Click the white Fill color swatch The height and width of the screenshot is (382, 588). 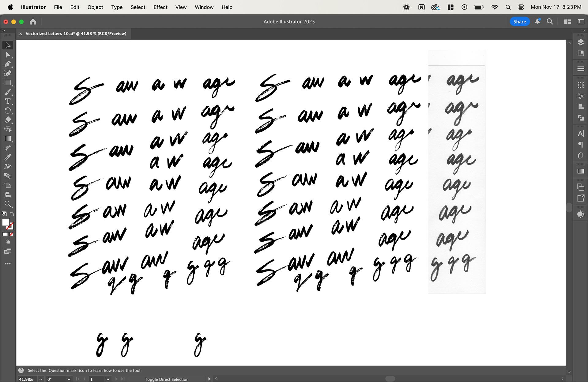(x=6, y=222)
